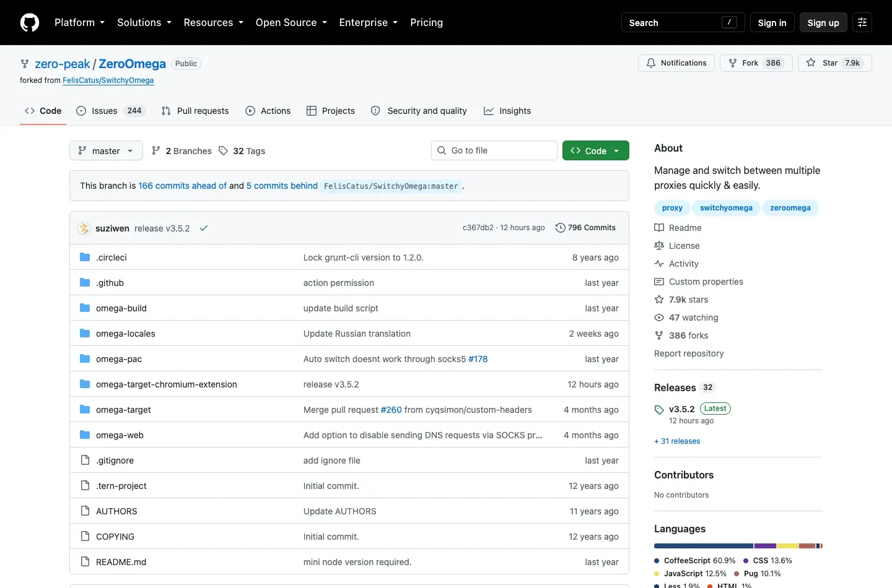Click the purple CSS segment of the language bar
The image size is (892, 588).
pos(766,546)
